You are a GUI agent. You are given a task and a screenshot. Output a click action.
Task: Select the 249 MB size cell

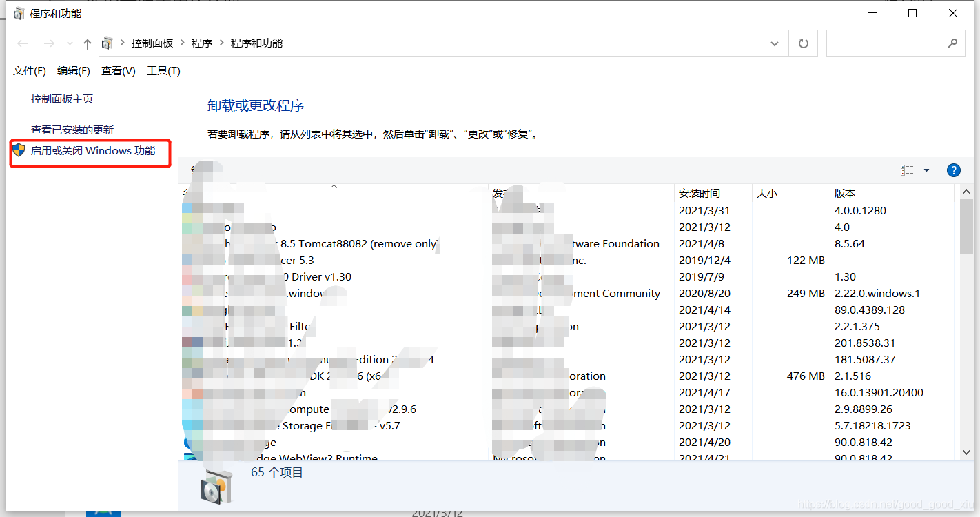click(806, 293)
